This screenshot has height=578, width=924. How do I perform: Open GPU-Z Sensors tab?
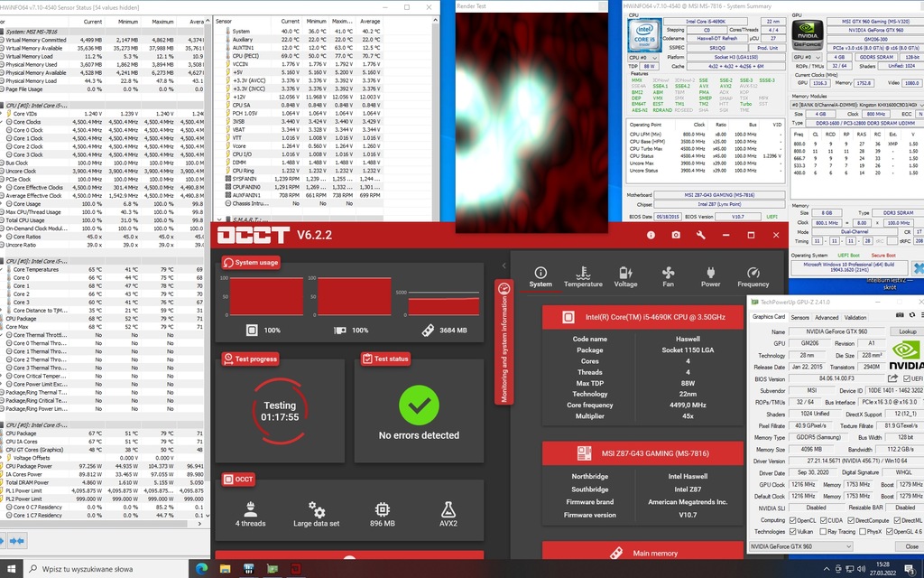(x=799, y=317)
